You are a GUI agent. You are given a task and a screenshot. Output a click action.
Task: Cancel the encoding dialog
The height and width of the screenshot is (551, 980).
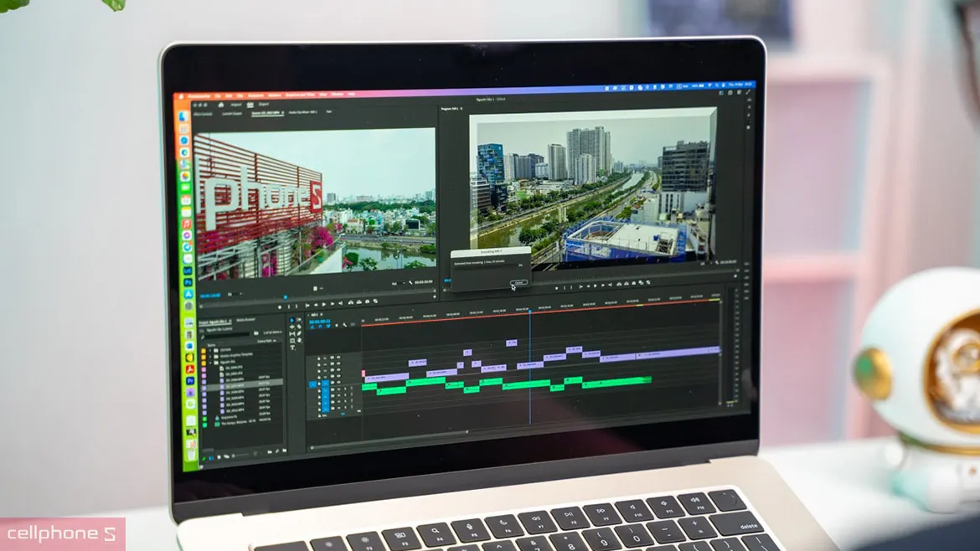point(518,282)
